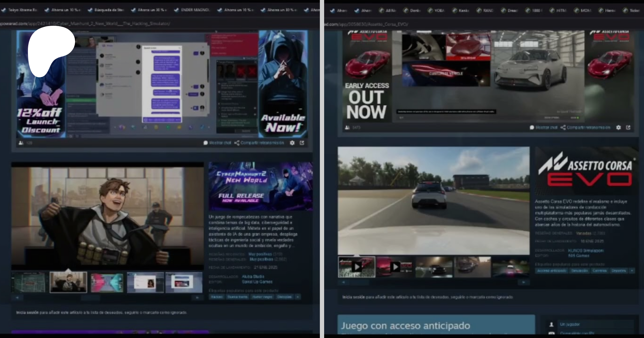This screenshot has width=644, height=338.
Task: Click left arrow of Assetto Corsa thumbnail strip
Action: pos(343,282)
